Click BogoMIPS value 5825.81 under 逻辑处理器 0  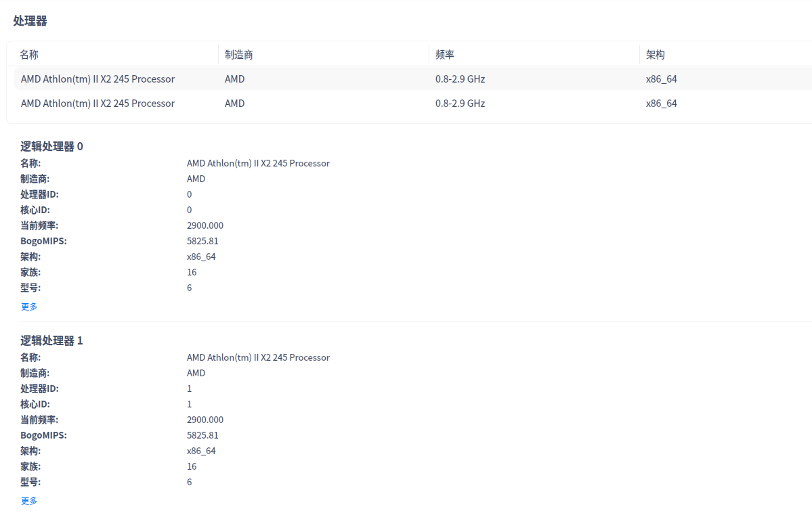point(202,241)
